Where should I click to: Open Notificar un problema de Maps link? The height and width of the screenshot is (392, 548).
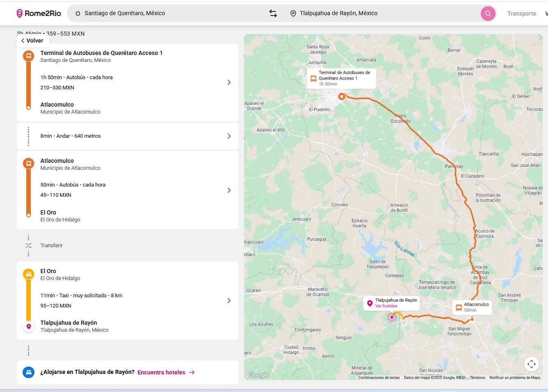point(514,378)
